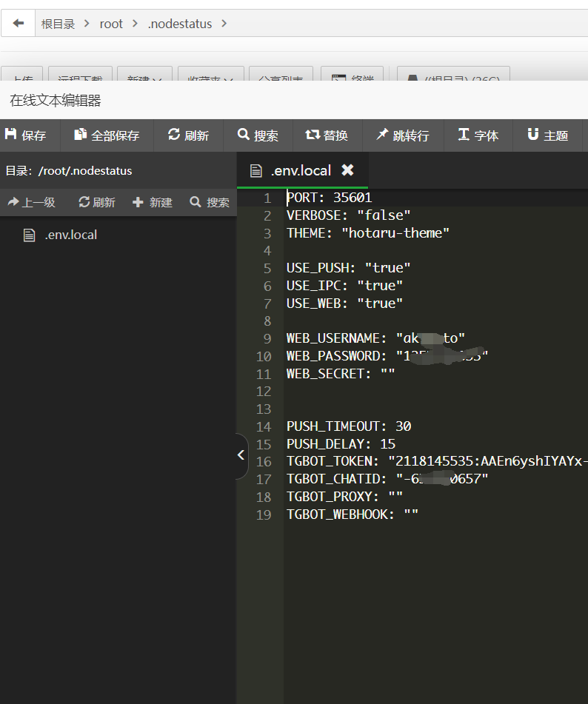Click the 在线文本编辑器 title text
Image resolution: width=588 pixels, height=704 pixels.
56,100
